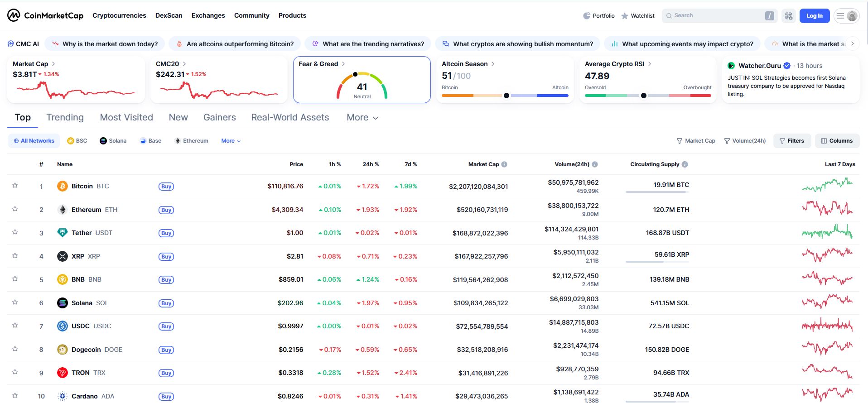Click Tether's green coin icon
Image resolution: width=868 pixels, height=403 pixels.
click(63, 233)
